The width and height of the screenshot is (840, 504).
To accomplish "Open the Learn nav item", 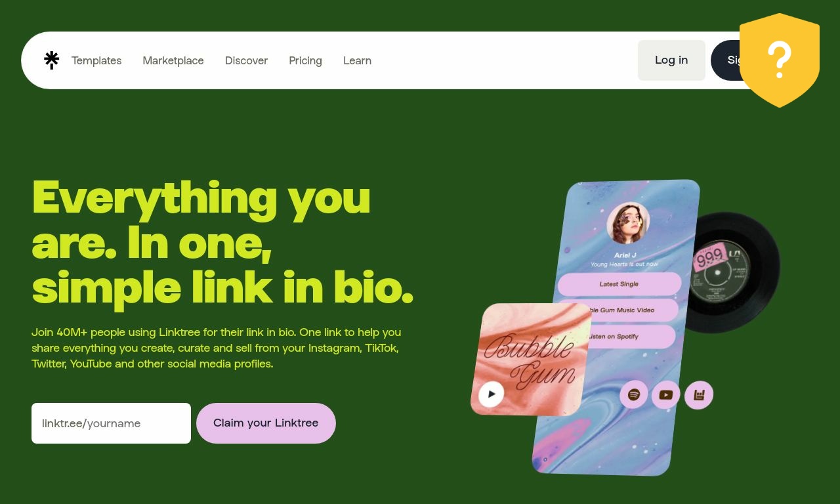I will (x=357, y=60).
